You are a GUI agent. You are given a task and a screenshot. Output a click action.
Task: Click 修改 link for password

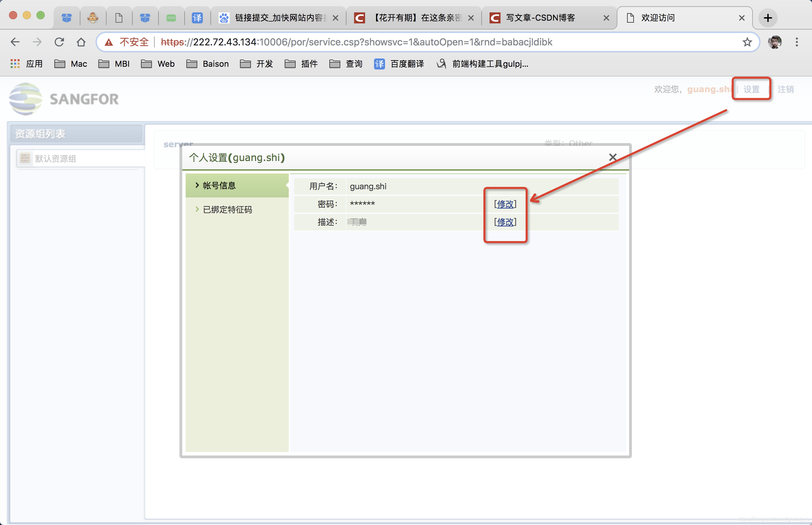pyautogui.click(x=505, y=204)
